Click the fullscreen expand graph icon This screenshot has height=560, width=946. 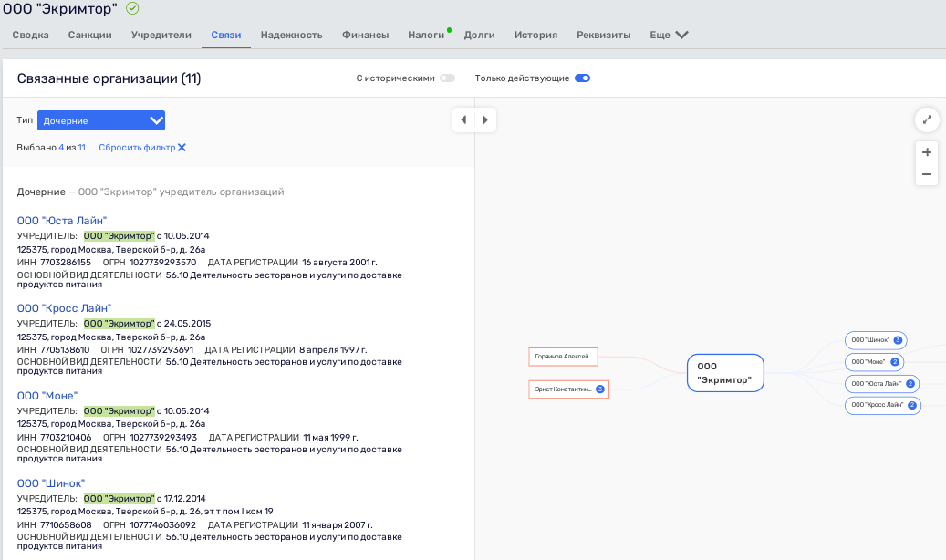927,119
